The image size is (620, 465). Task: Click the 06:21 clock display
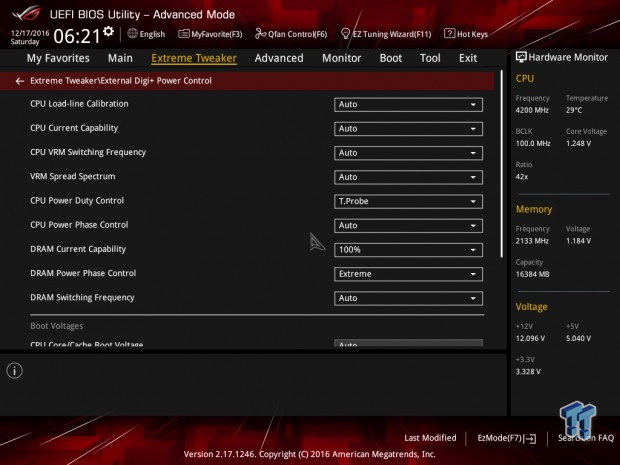coord(77,36)
